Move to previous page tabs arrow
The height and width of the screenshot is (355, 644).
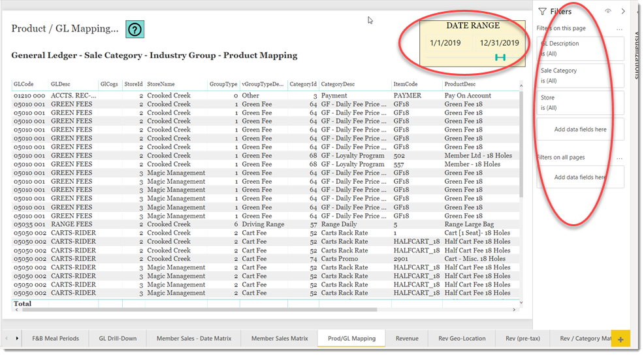[x=7, y=339]
